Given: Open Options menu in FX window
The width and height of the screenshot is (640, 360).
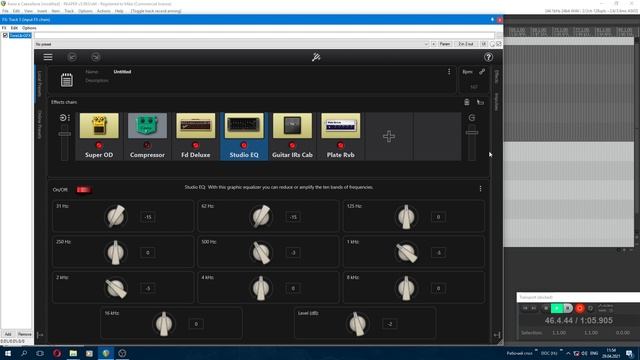Looking at the screenshot, I should point(29,28).
